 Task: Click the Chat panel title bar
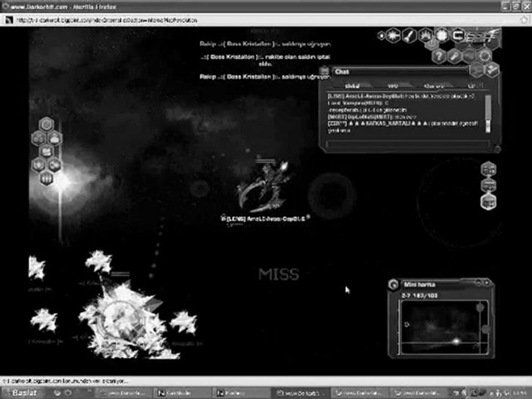tap(400, 71)
